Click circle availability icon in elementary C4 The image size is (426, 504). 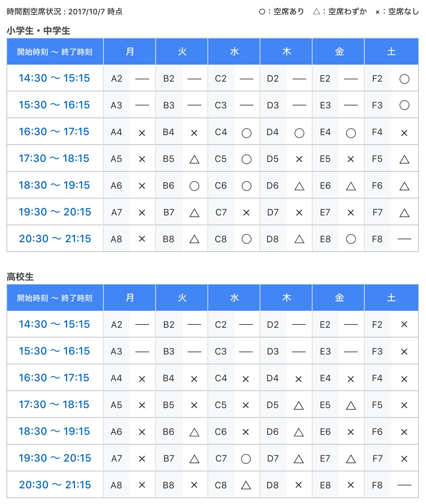point(246,133)
